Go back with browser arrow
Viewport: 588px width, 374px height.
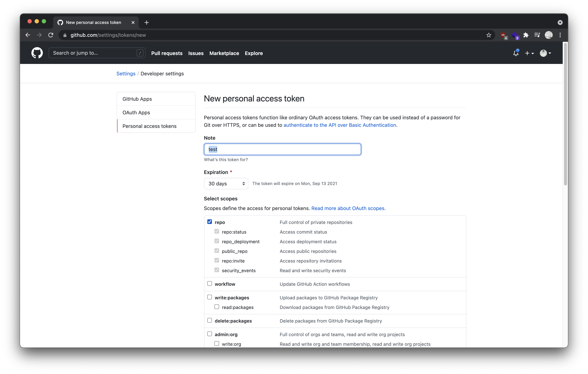tap(28, 35)
